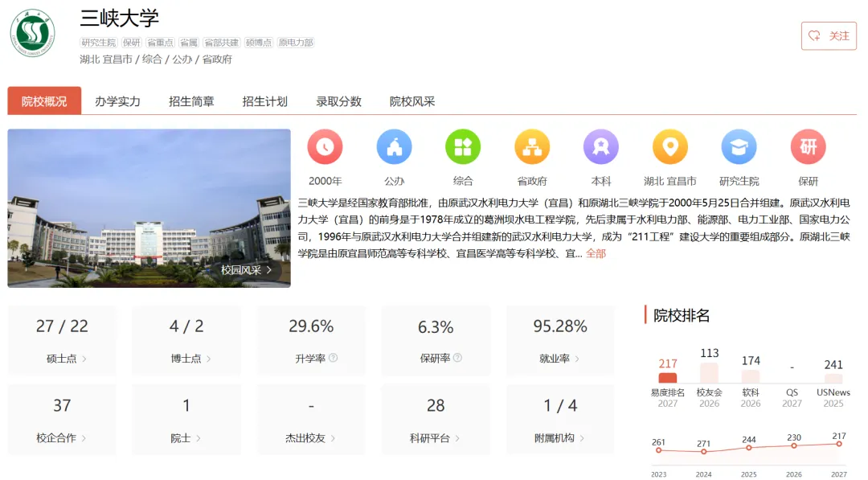This screenshot has width=868, height=480.
Task: Click the 29.6% value
Action: [311, 326]
